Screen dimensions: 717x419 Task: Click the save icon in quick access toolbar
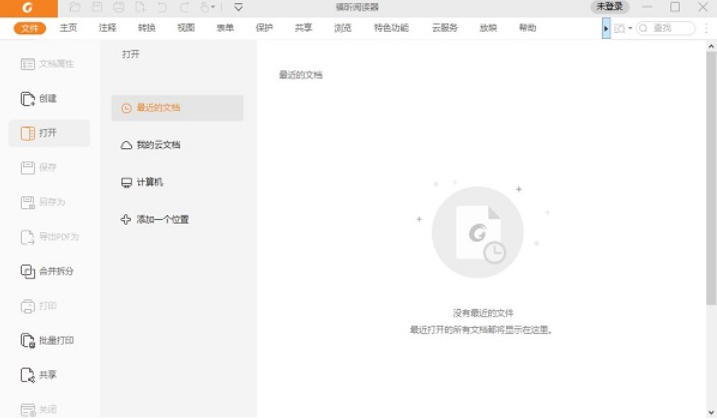tap(97, 7)
